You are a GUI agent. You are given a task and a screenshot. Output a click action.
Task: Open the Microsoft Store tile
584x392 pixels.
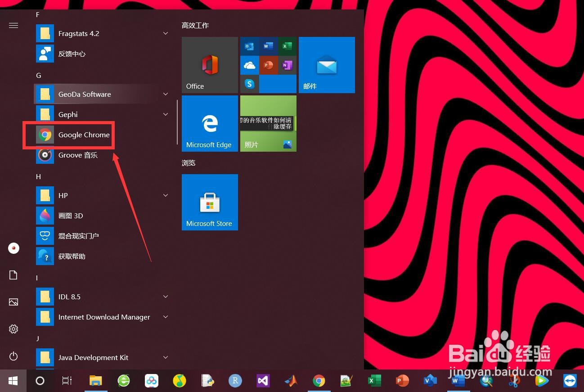click(x=210, y=202)
